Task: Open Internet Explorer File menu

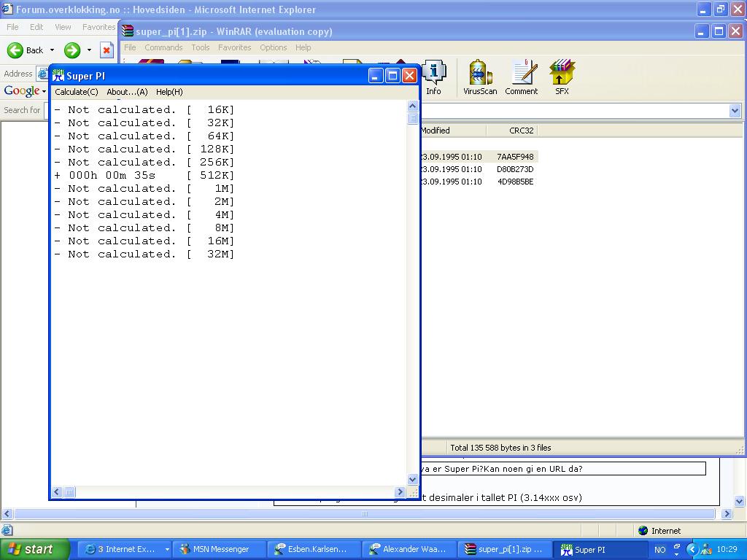Action: coord(13,27)
